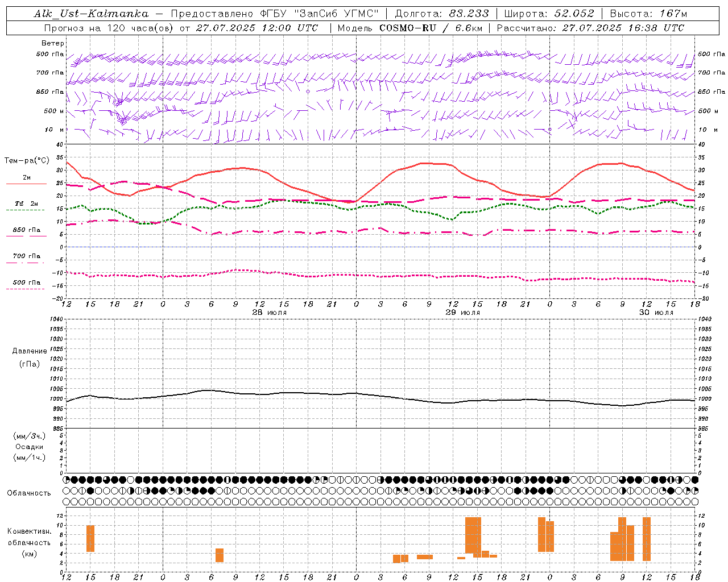Click the solid red 2м legend line
This screenshot has height=582, width=728.
tap(26, 184)
